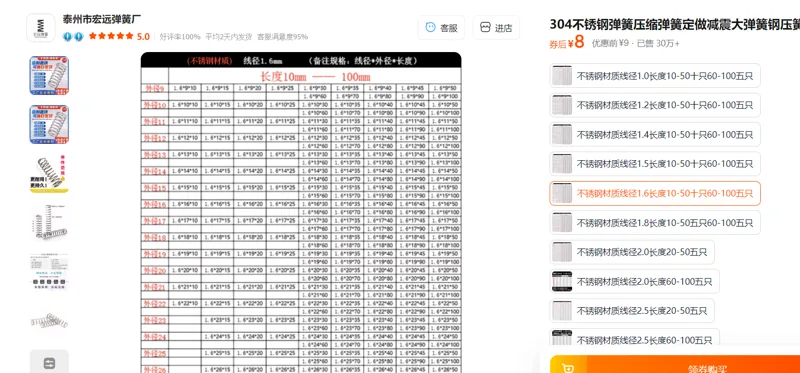Open the thumbnail with row of dark icons
The width and height of the screenshot is (800, 373).
[x=49, y=272]
